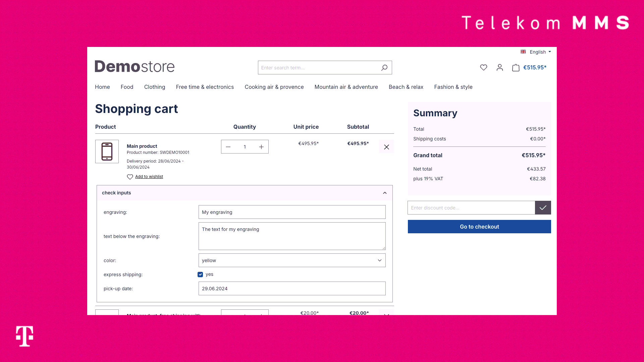The image size is (644, 362).
Task: Collapse the check inputs expander
Action: click(384, 193)
